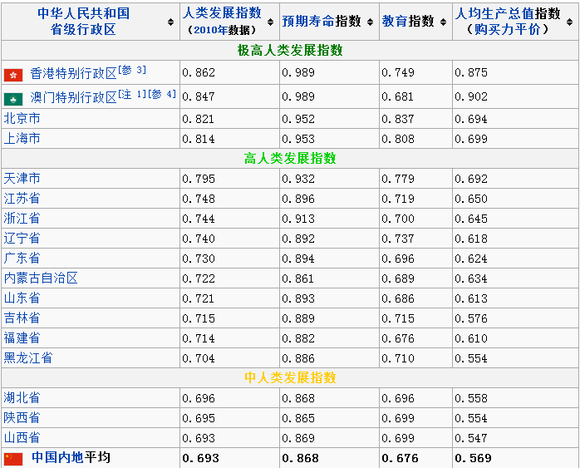Select Jiangsu's GDP index 0.650

point(471,199)
